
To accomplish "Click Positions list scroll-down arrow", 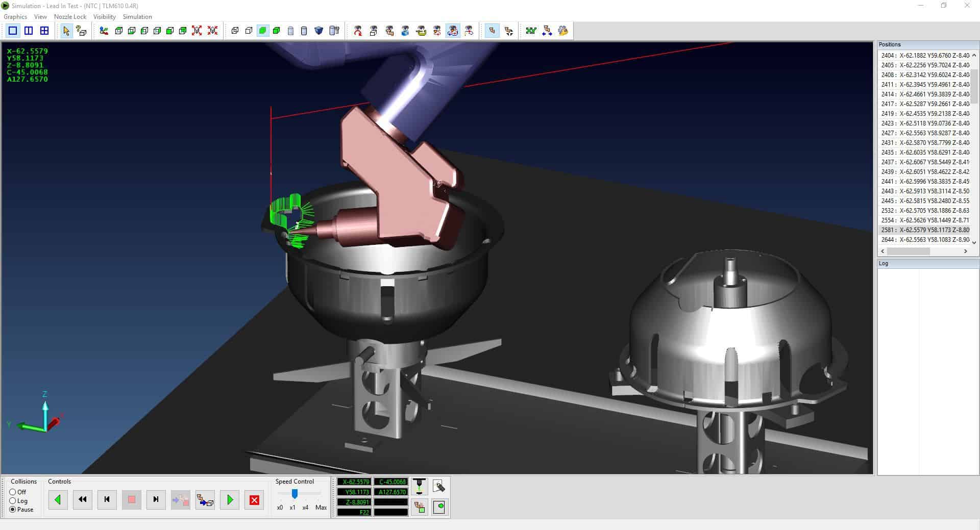I will (974, 242).
